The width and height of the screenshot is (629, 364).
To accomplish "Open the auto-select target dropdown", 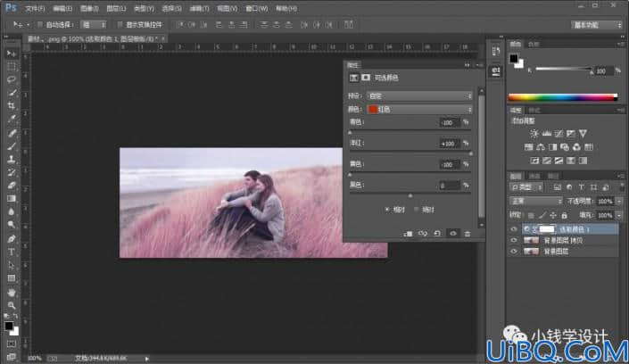I will tap(94, 25).
